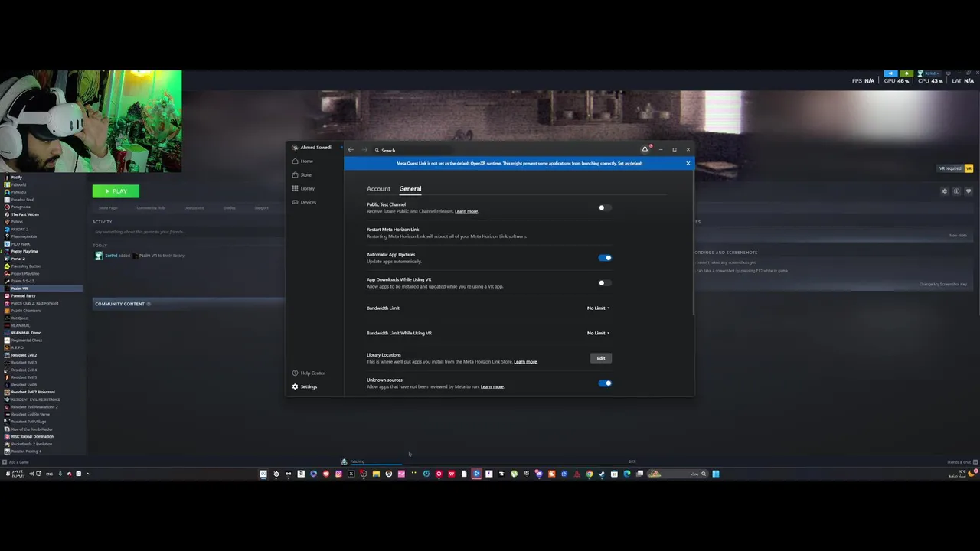Click Set as default in the banner
980x551 pixels.
(630, 163)
